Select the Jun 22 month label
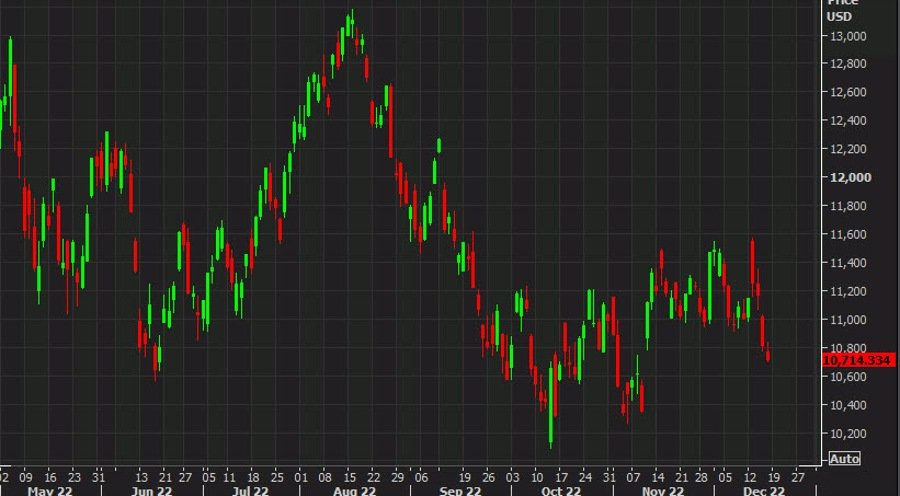This screenshot has width=900, height=496. (x=152, y=491)
